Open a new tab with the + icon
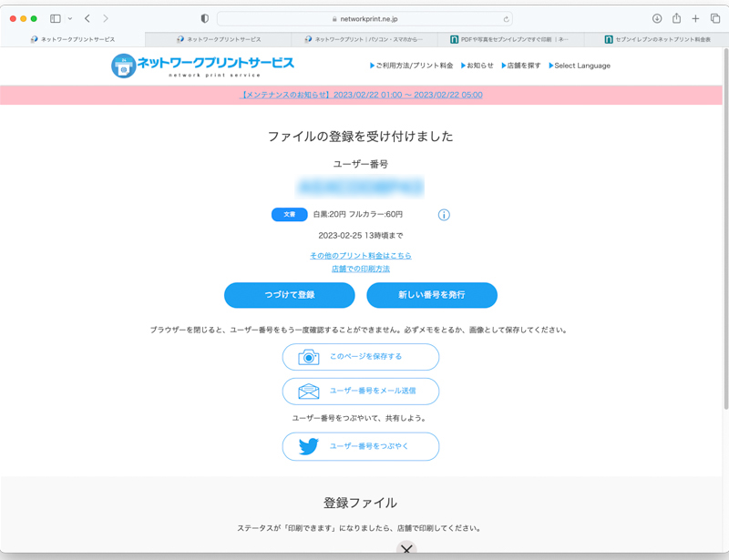This screenshot has height=560, width=729. tap(695, 17)
